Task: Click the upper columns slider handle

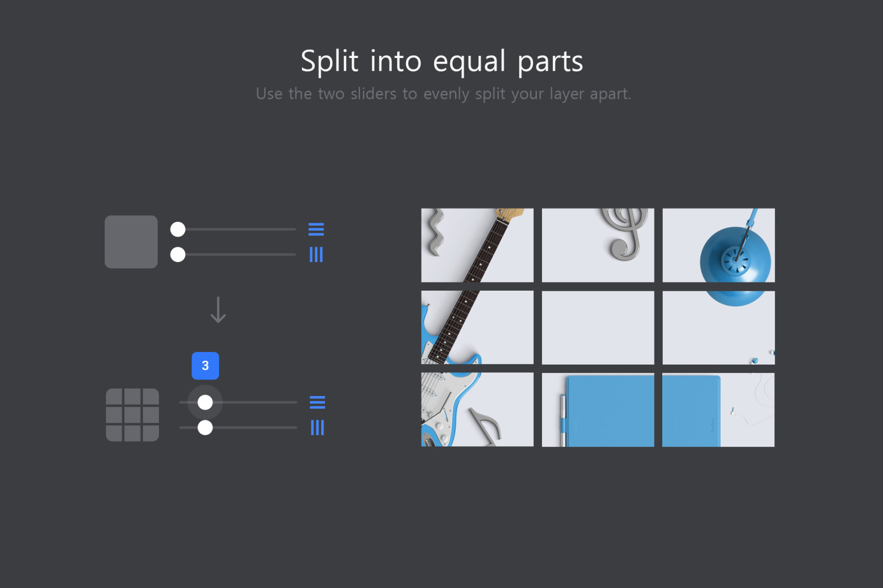Action: coord(178,254)
